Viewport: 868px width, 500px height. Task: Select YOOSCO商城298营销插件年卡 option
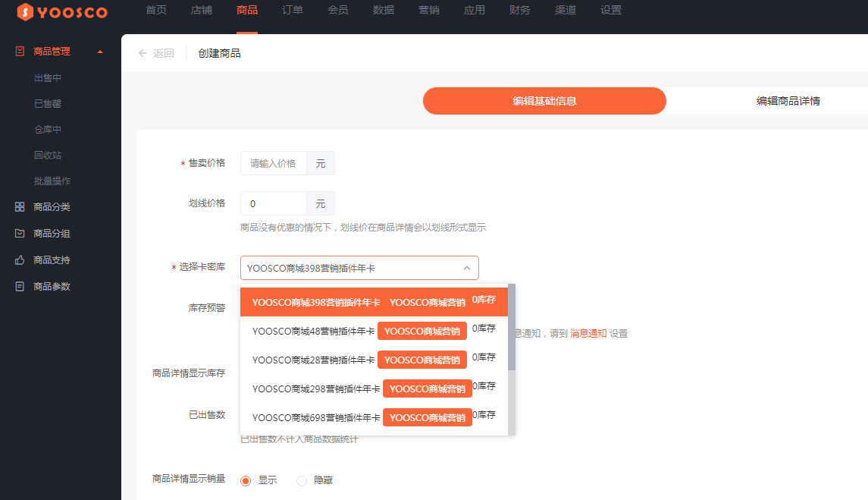coord(374,388)
